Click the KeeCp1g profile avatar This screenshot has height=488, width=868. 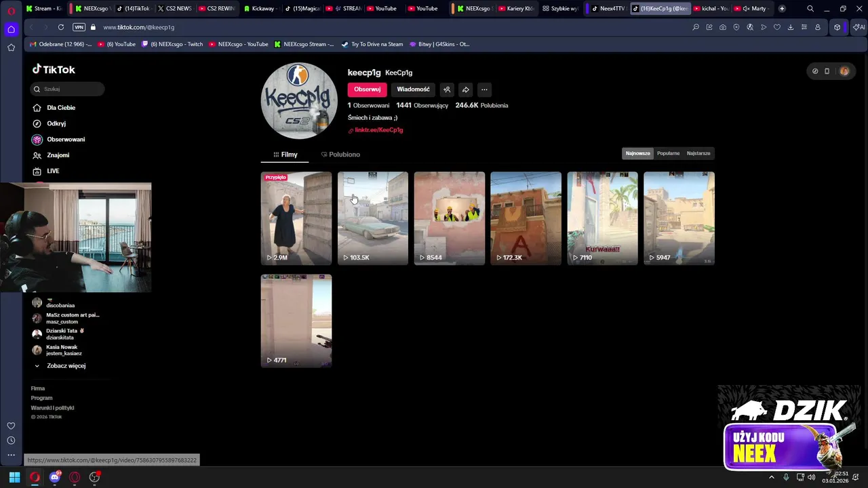point(299,101)
